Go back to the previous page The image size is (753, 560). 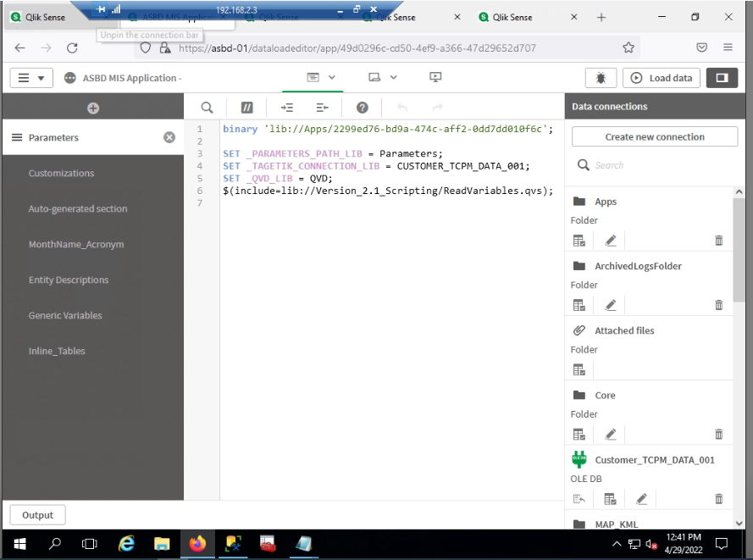click(x=19, y=48)
